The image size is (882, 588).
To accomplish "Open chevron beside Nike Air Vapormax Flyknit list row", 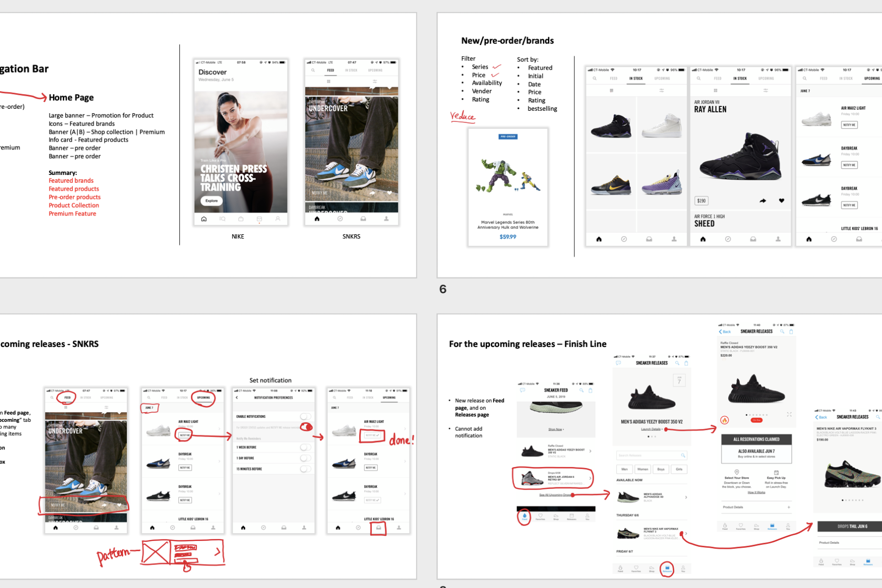I will pos(686,533).
